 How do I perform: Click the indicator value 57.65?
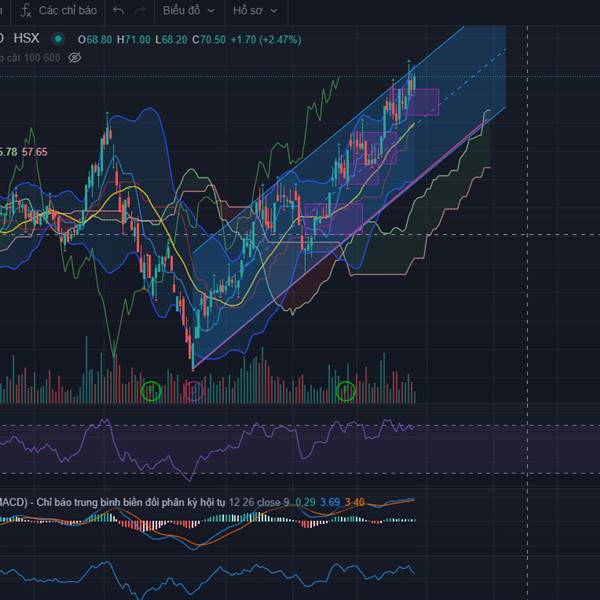pyautogui.click(x=34, y=152)
